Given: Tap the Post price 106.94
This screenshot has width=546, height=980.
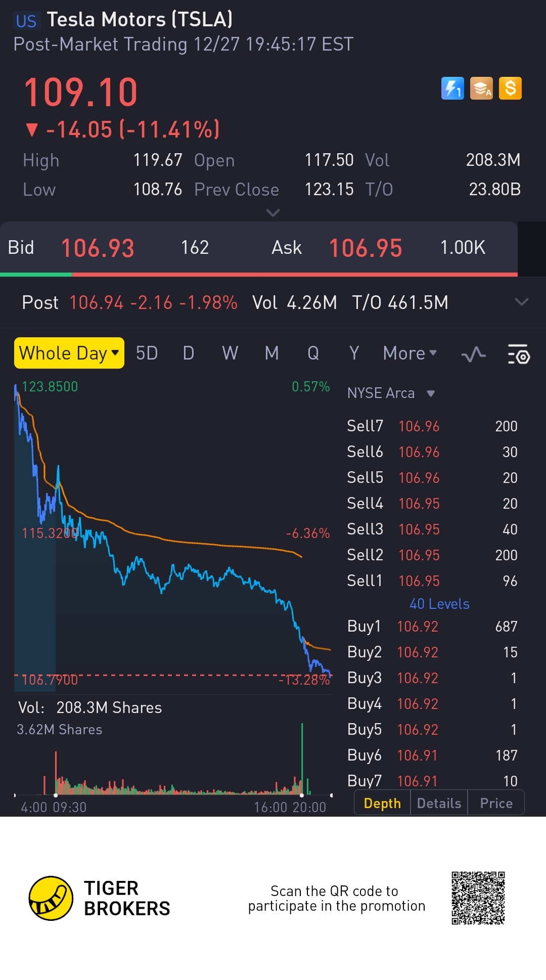Looking at the screenshot, I should click(96, 302).
